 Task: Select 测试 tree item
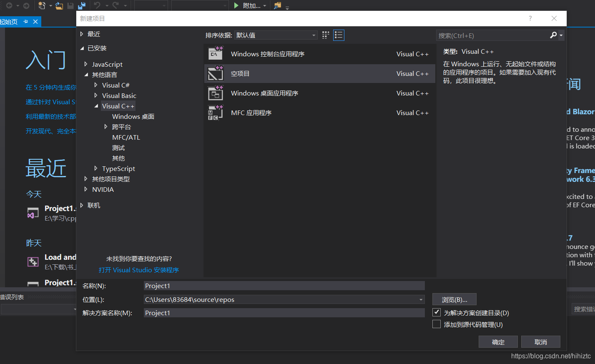[118, 148]
